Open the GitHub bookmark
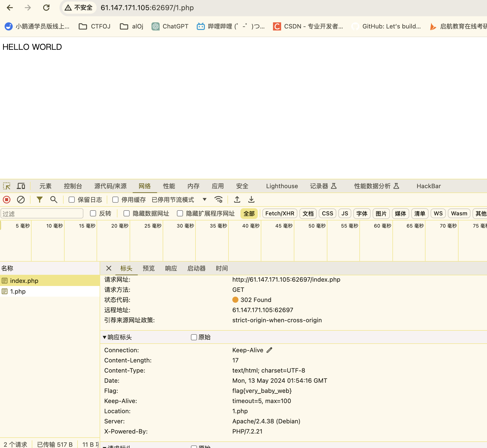 pyautogui.click(x=386, y=26)
